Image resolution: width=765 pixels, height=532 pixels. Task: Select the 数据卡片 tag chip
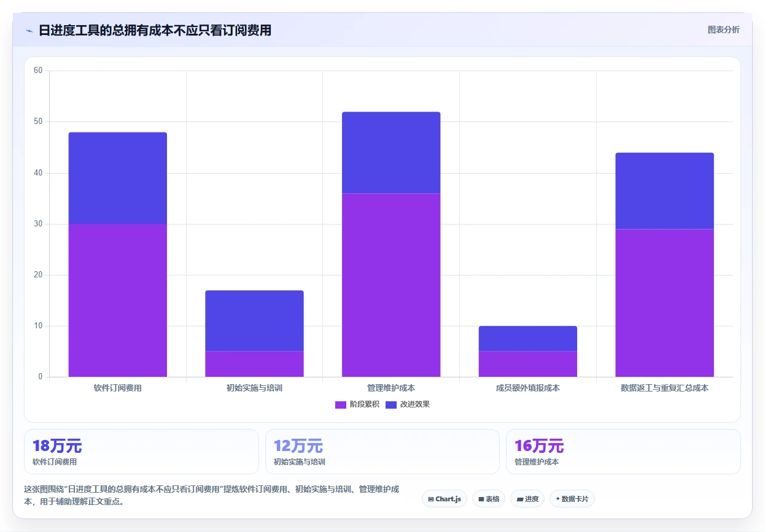(572, 499)
